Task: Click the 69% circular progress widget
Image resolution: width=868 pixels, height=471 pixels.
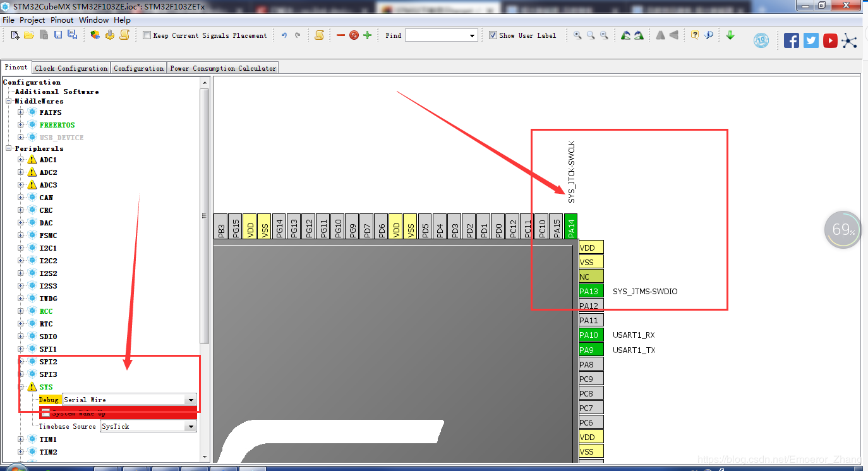Action: [843, 230]
